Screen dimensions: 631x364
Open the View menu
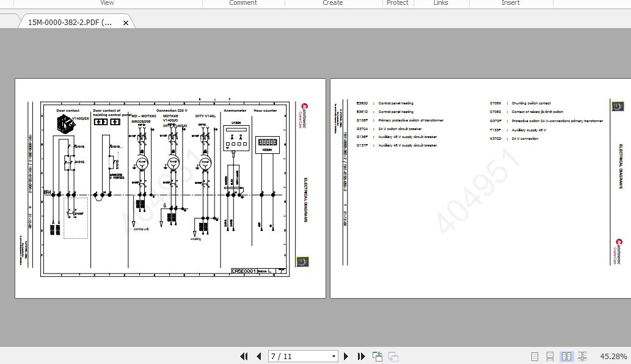coord(107,3)
